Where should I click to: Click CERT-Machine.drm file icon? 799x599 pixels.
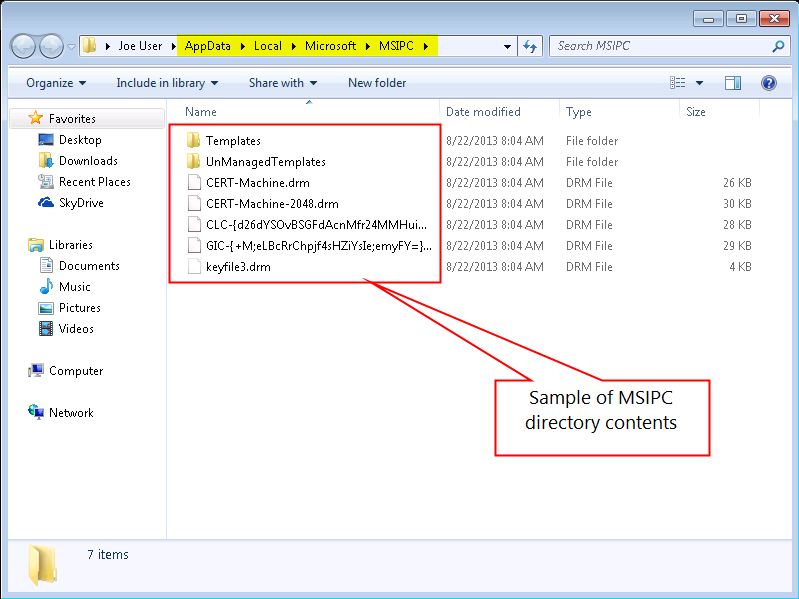[x=194, y=182]
